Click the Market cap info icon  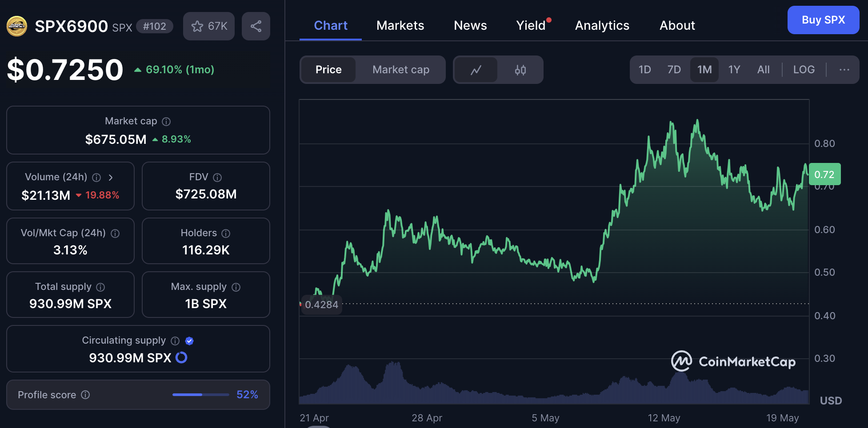pyautogui.click(x=166, y=121)
